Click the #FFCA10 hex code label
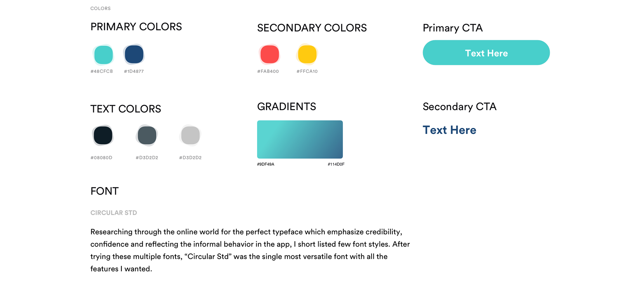644x286 pixels. coord(307,71)
